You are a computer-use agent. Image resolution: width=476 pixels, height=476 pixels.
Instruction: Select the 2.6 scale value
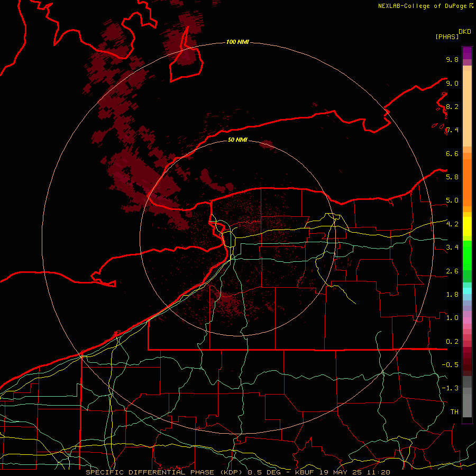coord(452,271)
